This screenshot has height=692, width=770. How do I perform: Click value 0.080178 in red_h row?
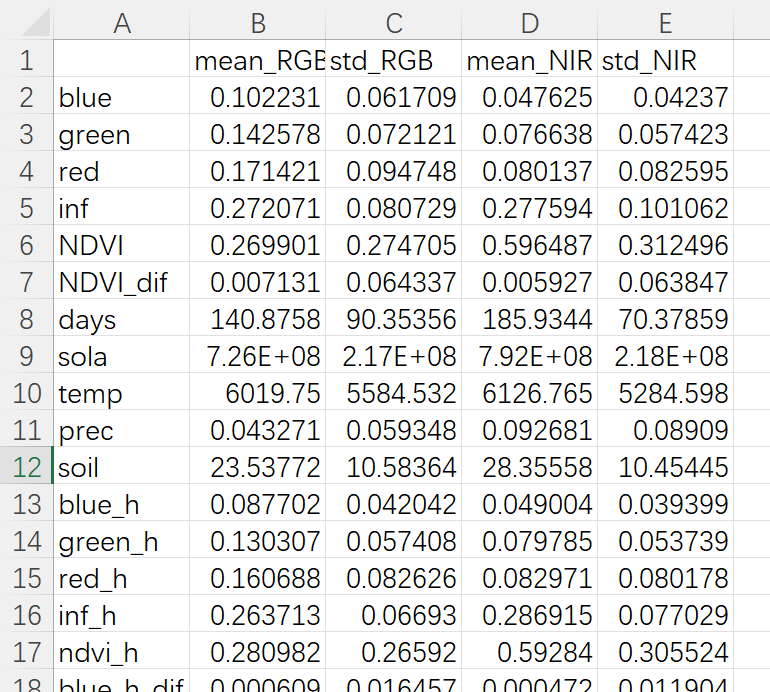point(665,578)
